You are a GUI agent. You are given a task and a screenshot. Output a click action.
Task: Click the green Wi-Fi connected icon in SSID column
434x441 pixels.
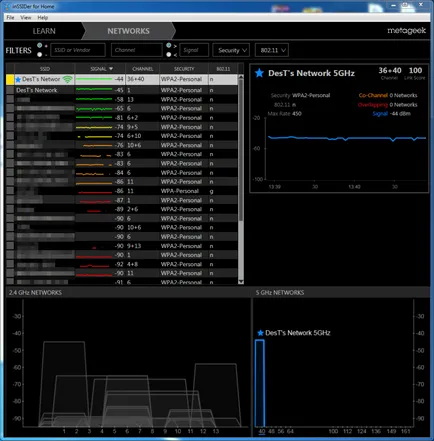coord(68,79)
